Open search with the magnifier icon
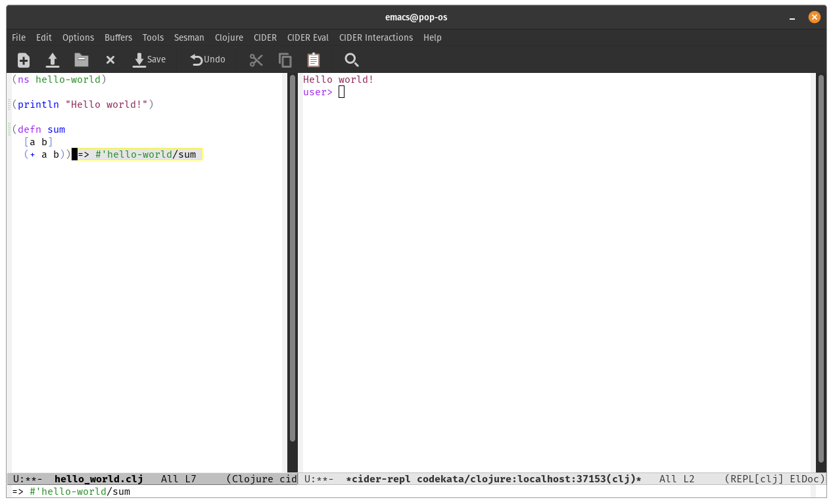833x504 pixels. click(x=352, y=60)
